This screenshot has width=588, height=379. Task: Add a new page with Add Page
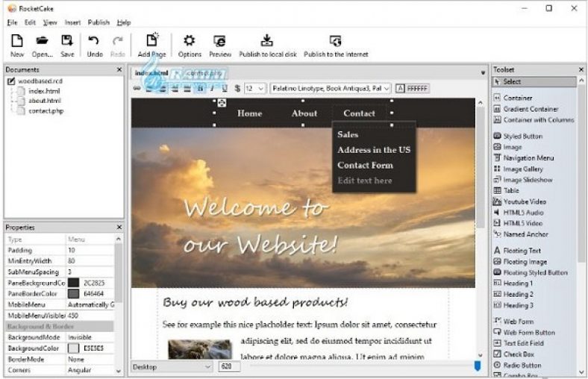click(x=152, y=46)
